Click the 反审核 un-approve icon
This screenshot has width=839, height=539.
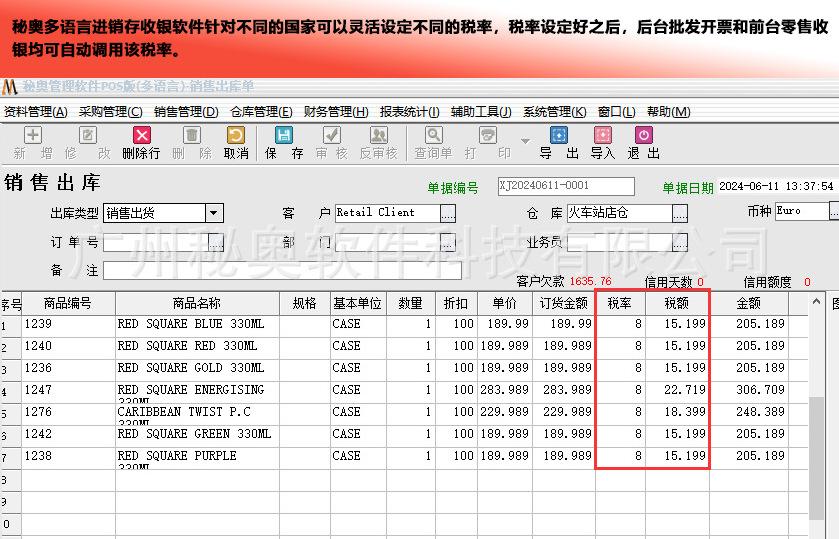pyautogui.click(x=379, y=135)
